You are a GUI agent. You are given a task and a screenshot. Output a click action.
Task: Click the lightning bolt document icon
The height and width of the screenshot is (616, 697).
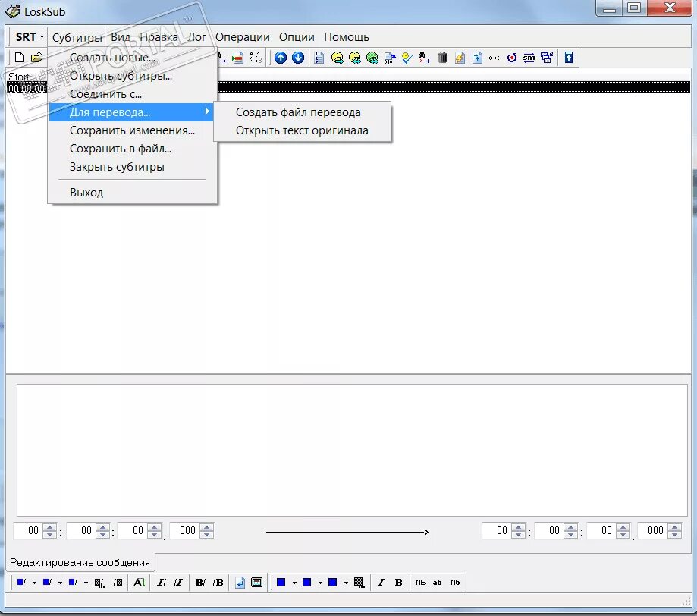point(460,58)
